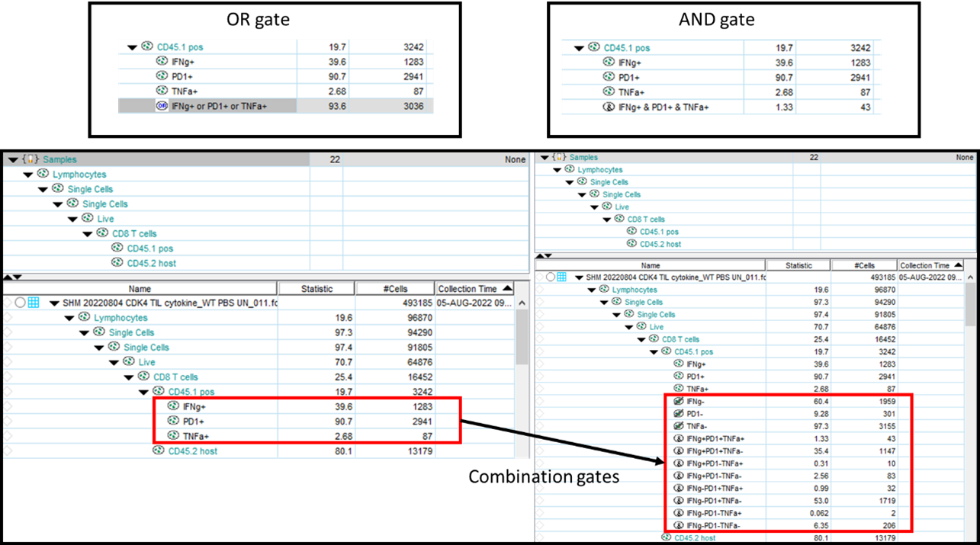Click the NOT gate icon next to IFNg-
The image size is (980, 545).
[678, 401]
